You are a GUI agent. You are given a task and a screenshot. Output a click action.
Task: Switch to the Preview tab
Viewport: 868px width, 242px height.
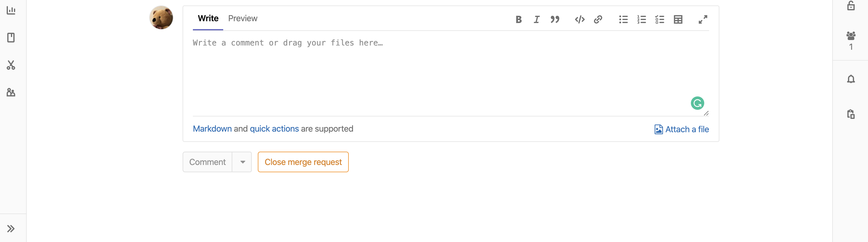(243, 18)
